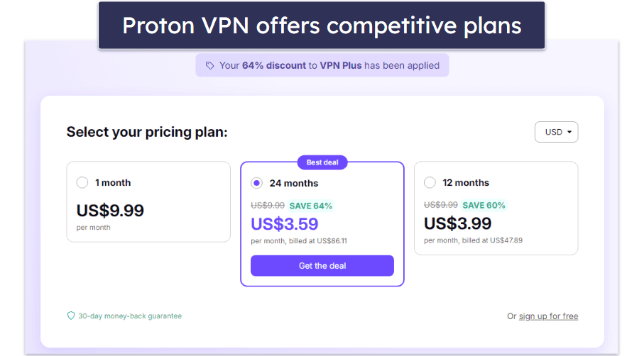Click the US$9.99 per month price

[x=110, y=211]
